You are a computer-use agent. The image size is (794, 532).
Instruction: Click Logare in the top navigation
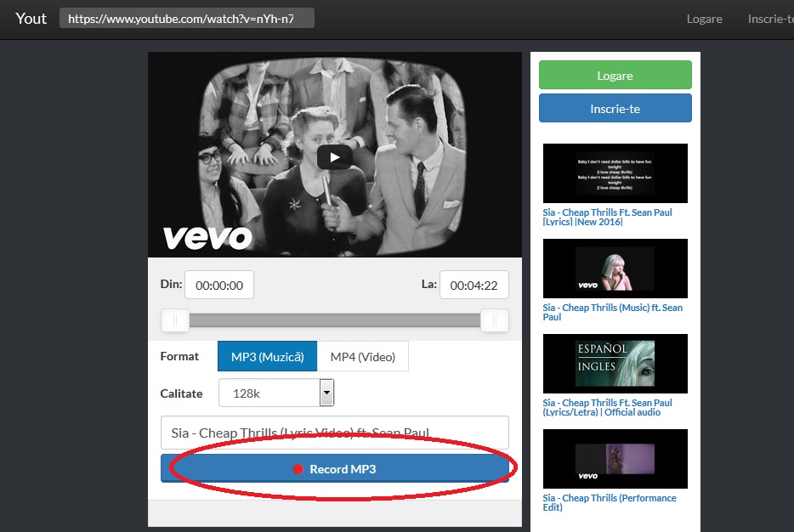(x=704, y=19)
